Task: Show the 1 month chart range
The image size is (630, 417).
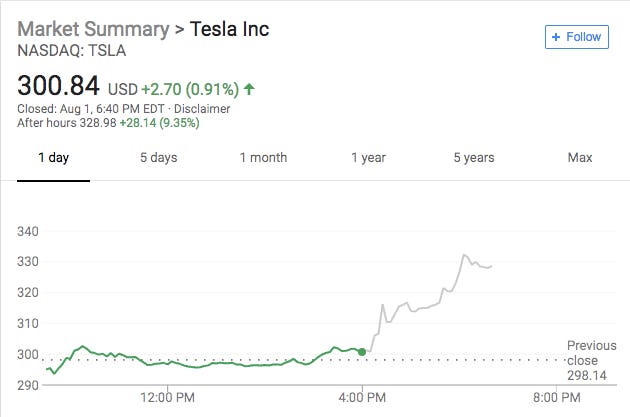Action: (263, 158)
